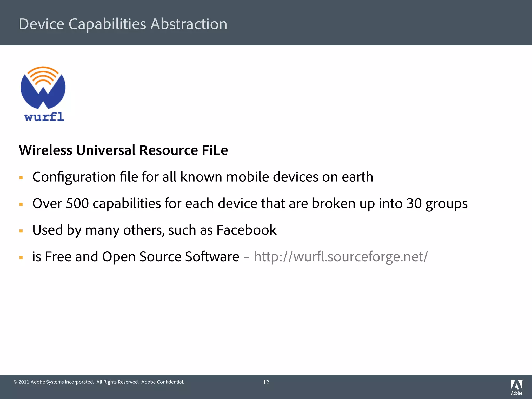Open the wurfl.sourceforge.net link
Screen dimensions: 532x399
341,257
